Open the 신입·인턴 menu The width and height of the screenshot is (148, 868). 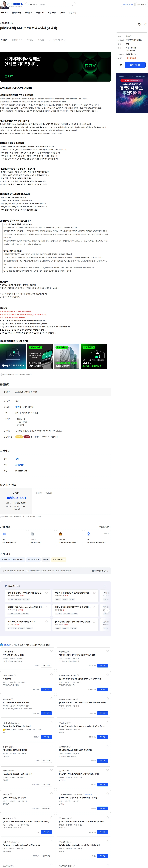coord(40,12)
